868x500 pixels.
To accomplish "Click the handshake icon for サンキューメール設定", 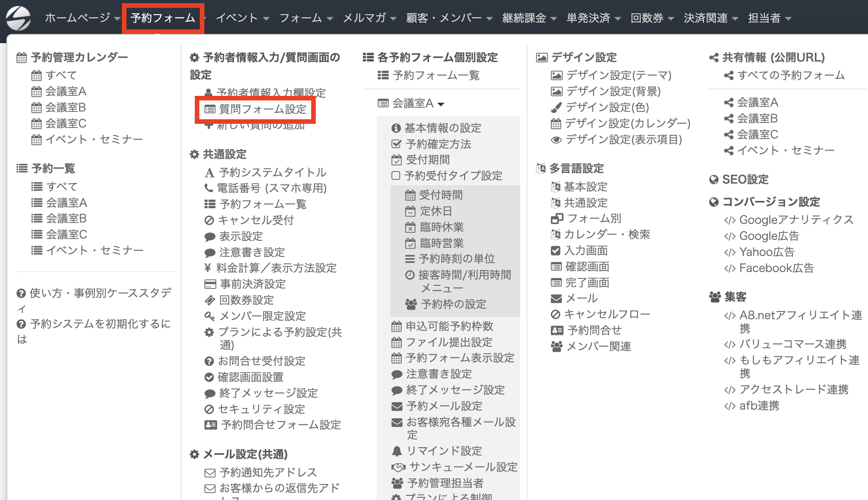I will pos(398,467).
